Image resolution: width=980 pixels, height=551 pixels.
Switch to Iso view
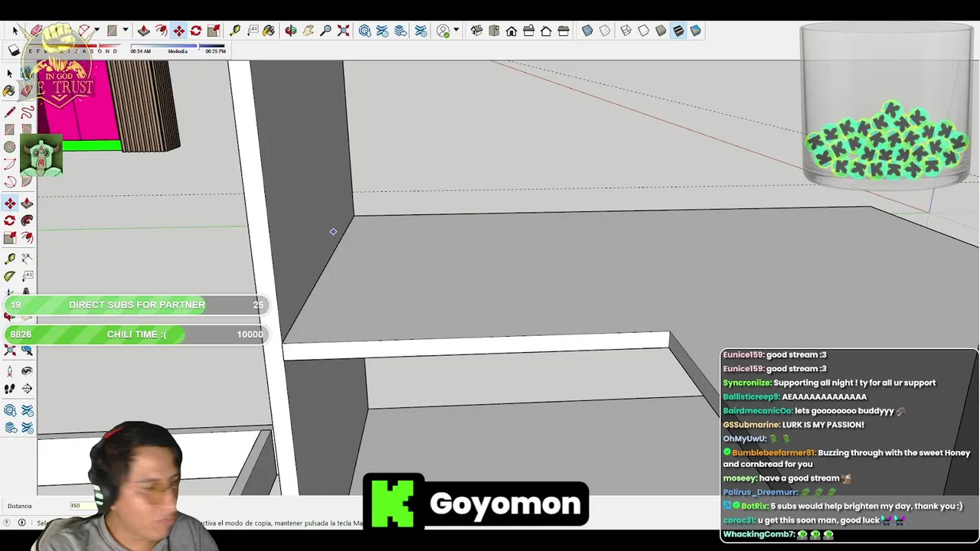[476, 31]
